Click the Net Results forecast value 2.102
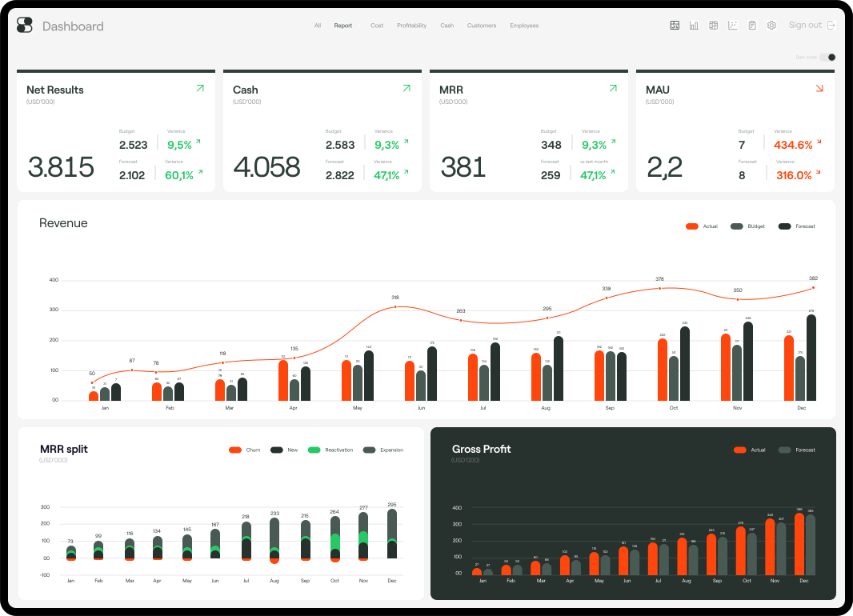 click(x=132, y=175)
